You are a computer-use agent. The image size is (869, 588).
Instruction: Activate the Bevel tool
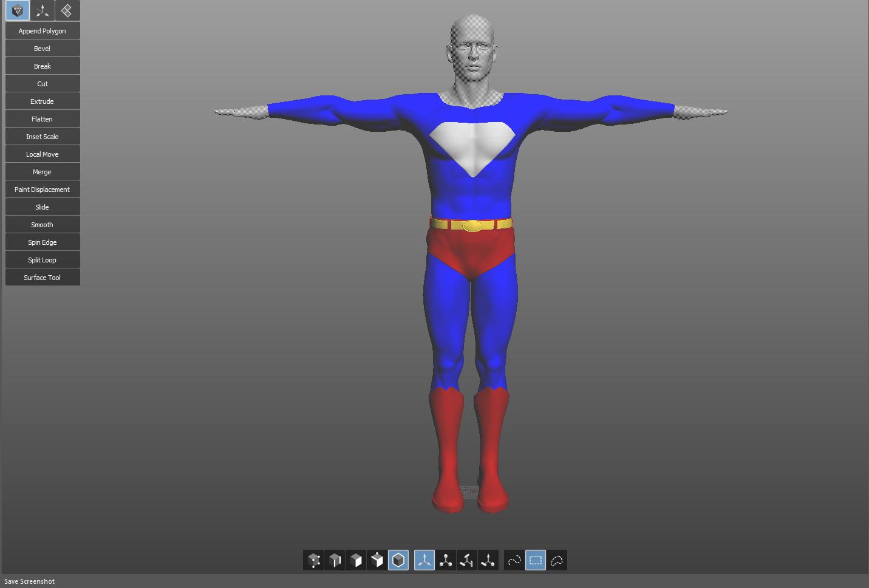click(43, 49)
